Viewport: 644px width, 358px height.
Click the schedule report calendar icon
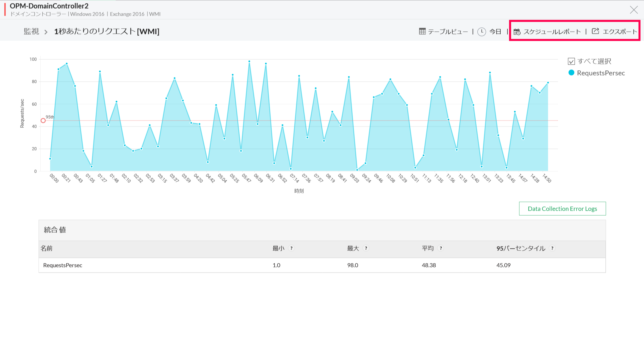pos(517,32)
